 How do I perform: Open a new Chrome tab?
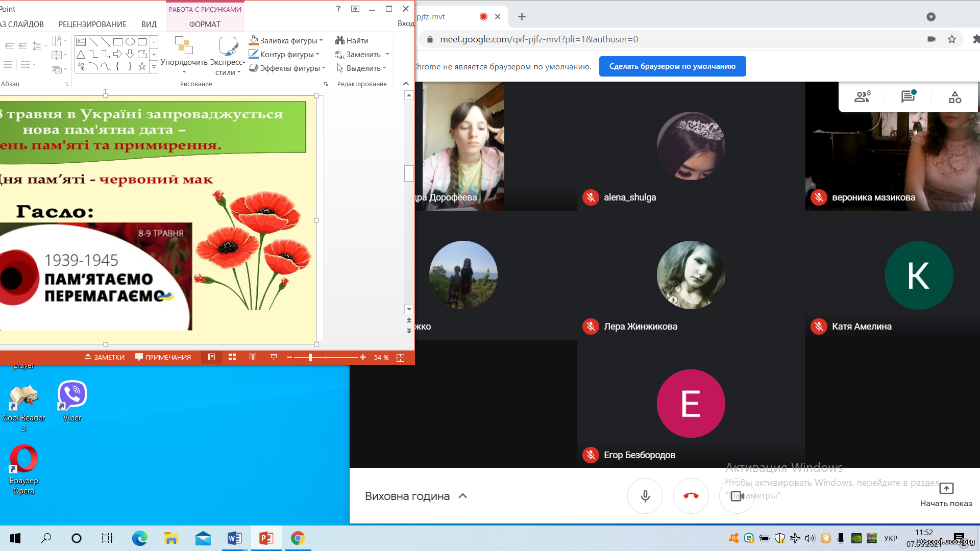point(522,17)
